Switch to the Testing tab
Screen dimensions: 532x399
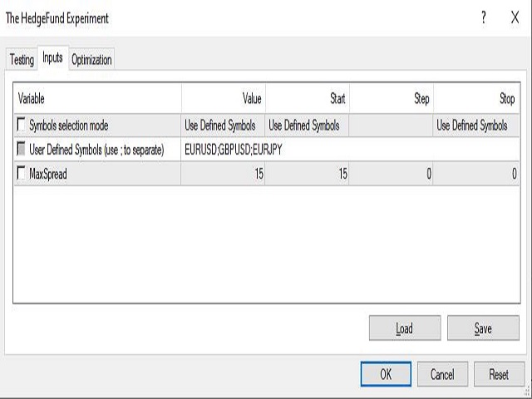tap(22, 60)
